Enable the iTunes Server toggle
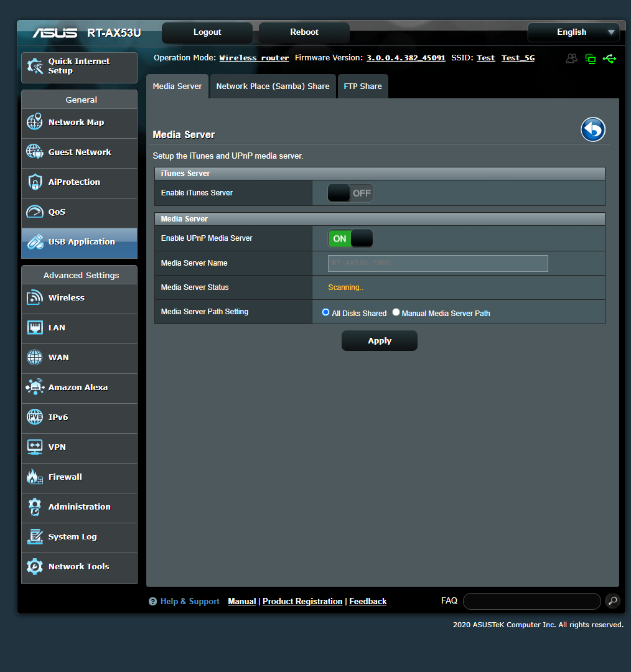Image resolution: width=631 pixels, height=672 pixels. [350, 193]
